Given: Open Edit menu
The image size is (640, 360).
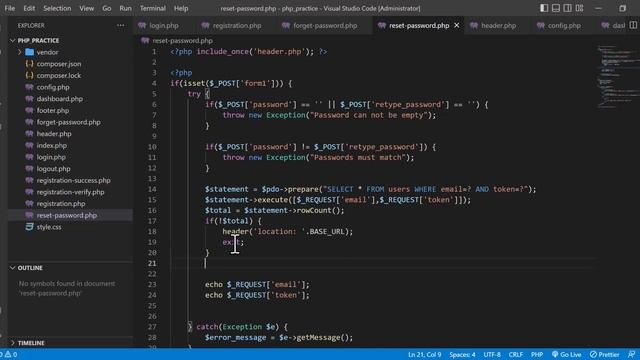Looking at the screenshot, I should click(29, 8).
